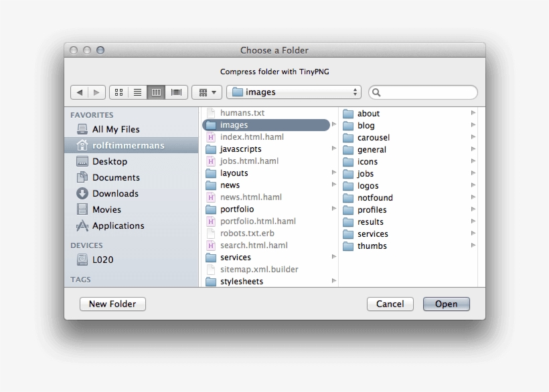Select the about folder
This screenshot has width=549, height=392.
coord(408,113)
